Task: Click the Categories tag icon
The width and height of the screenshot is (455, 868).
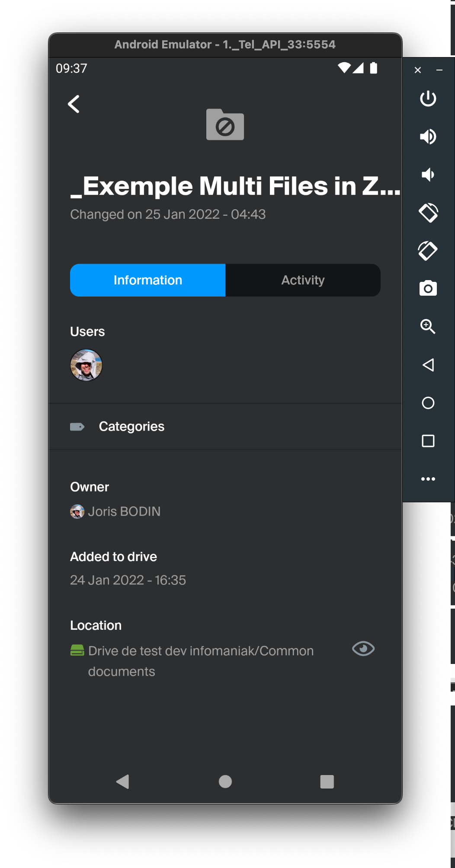Action: click(77, 427)
